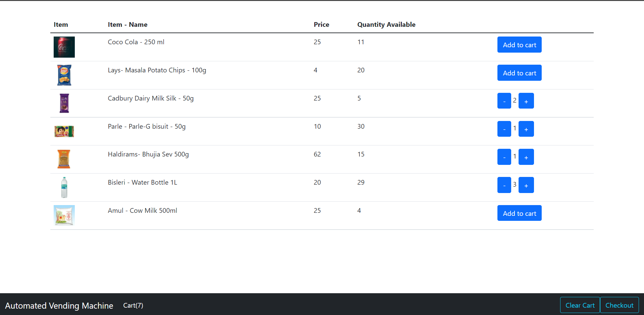Viewport: 644px width, 315px height.
Task: Click the Coco Cola product image
Action: point(64,47)
